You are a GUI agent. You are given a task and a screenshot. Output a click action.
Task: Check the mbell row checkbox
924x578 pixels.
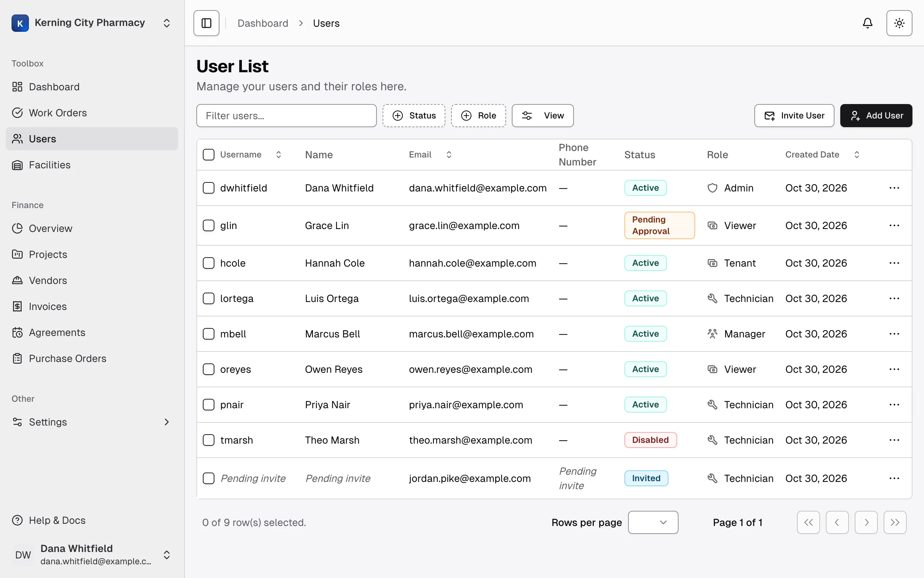click(x=209, y=334)
